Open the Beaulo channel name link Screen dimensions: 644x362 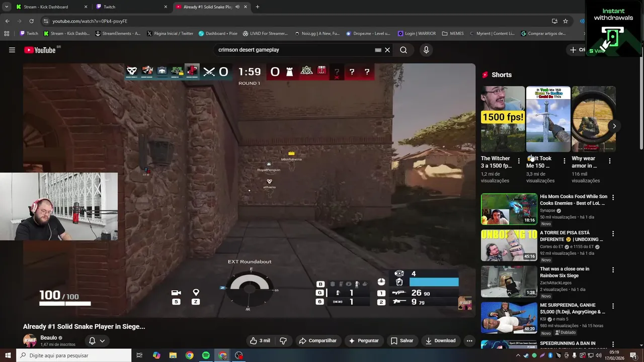[49, 338]
